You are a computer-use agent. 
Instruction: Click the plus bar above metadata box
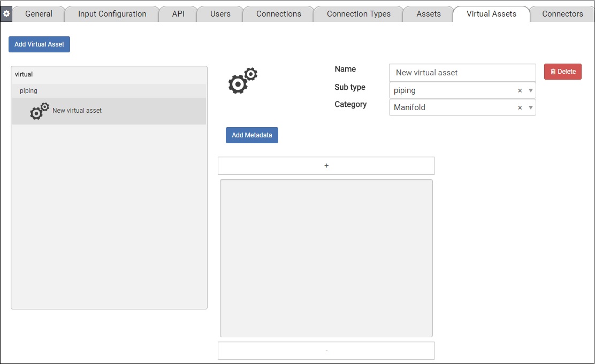point(326,166)
